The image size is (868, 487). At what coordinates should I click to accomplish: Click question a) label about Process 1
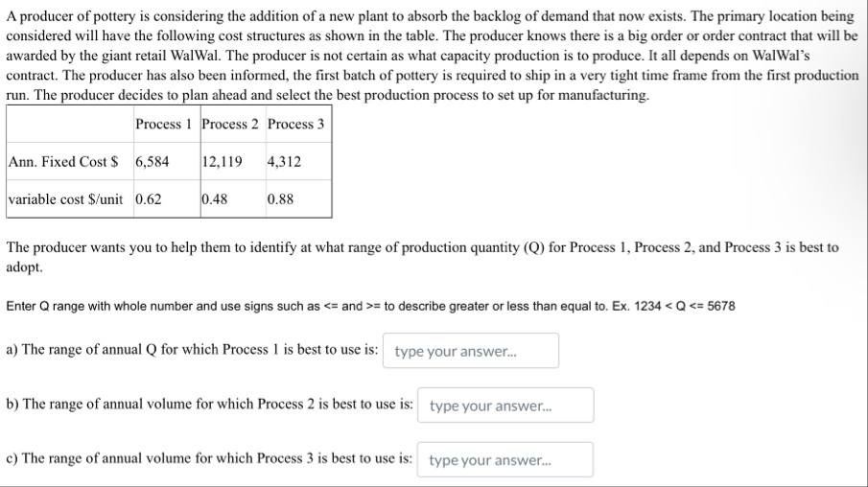point(192,350)
